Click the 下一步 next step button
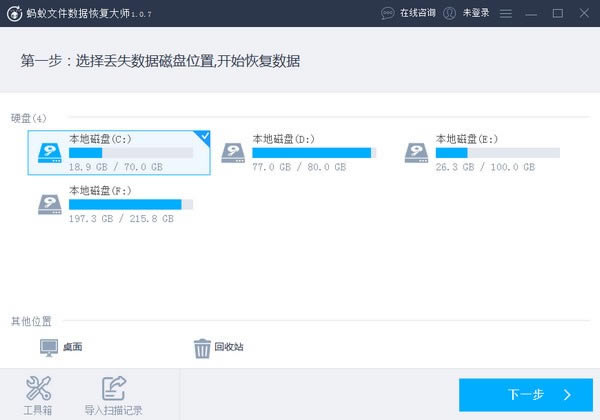The image size is (600, 420). [x=526, y=395]
